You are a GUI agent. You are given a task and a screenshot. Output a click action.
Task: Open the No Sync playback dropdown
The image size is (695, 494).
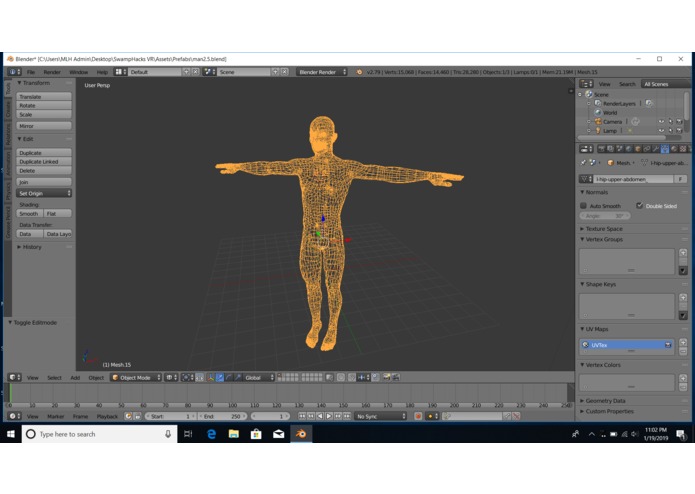pyautogui.click(x=380, y=416)
